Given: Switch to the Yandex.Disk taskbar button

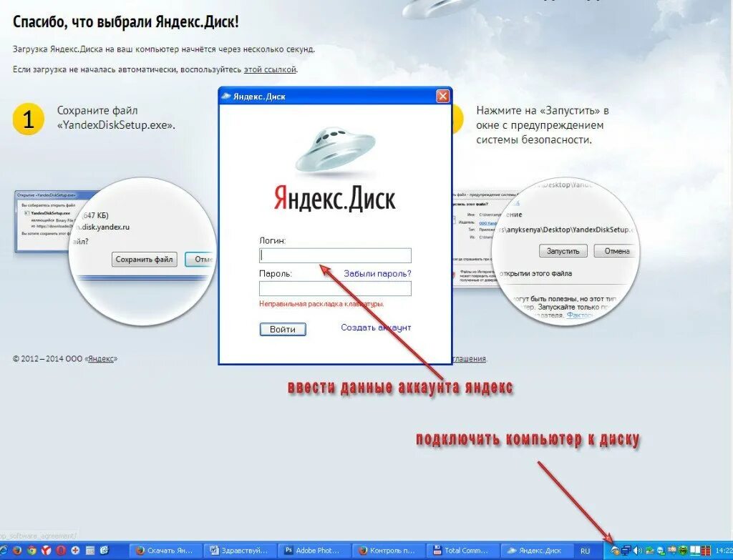Looking at the screenshot, I should 535,550.
